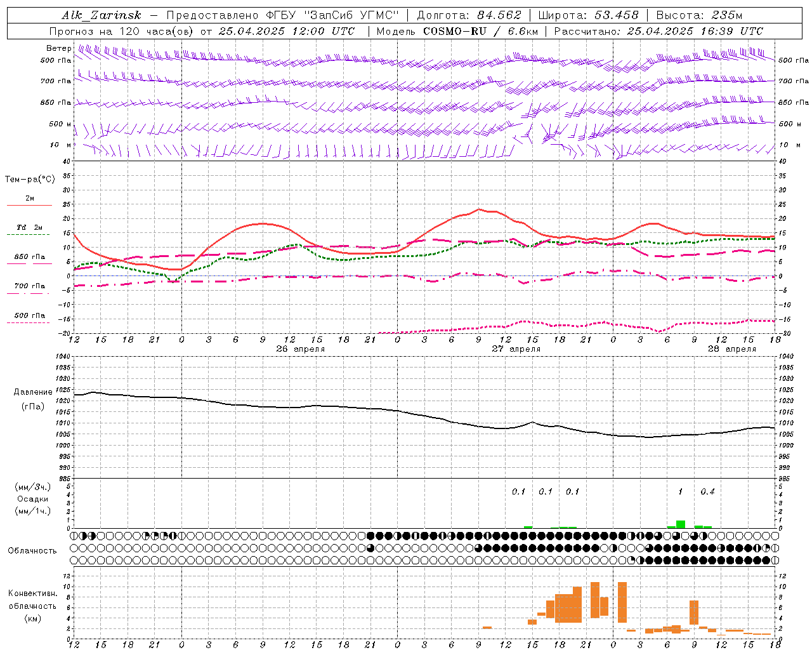The width and height of the screenshot is (812, 650).
Task: Click the Давление pressure panel label
Action: tap(33, 392)
